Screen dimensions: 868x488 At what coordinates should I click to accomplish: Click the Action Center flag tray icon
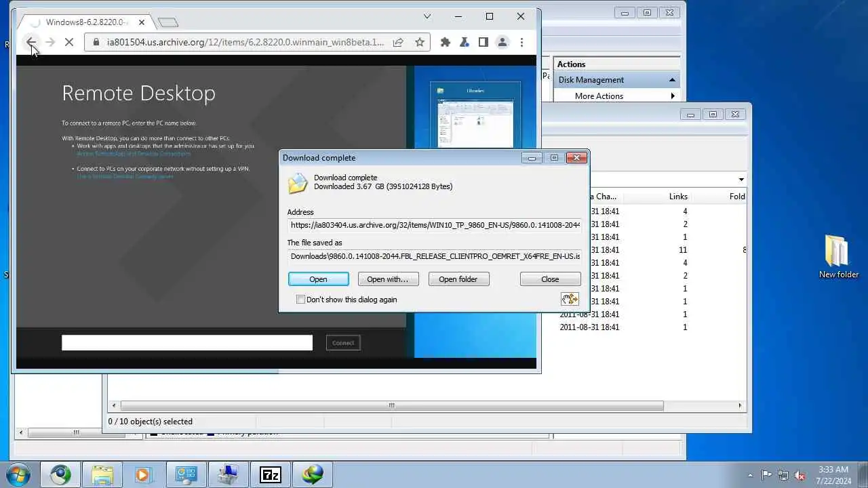point(766,475)
